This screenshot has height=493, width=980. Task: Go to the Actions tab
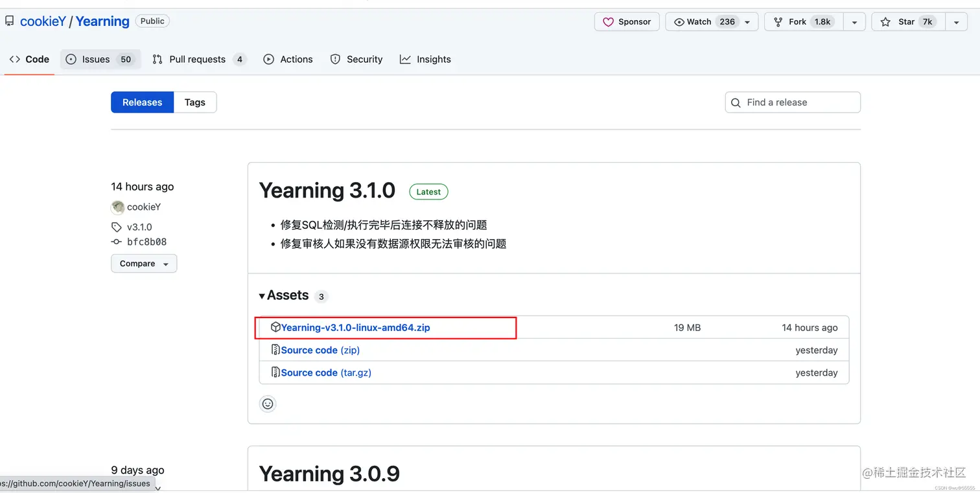[x=288, y=59]
